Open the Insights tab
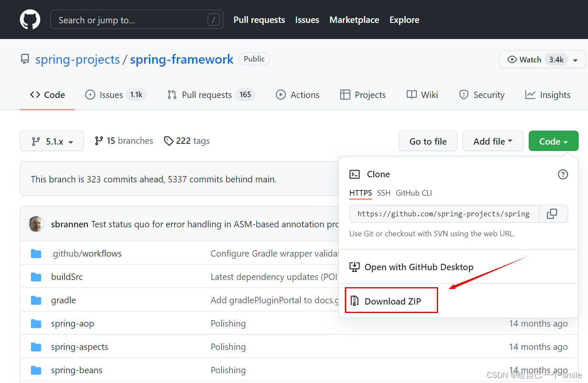This screenshot has height=383, width=588. 548,95
